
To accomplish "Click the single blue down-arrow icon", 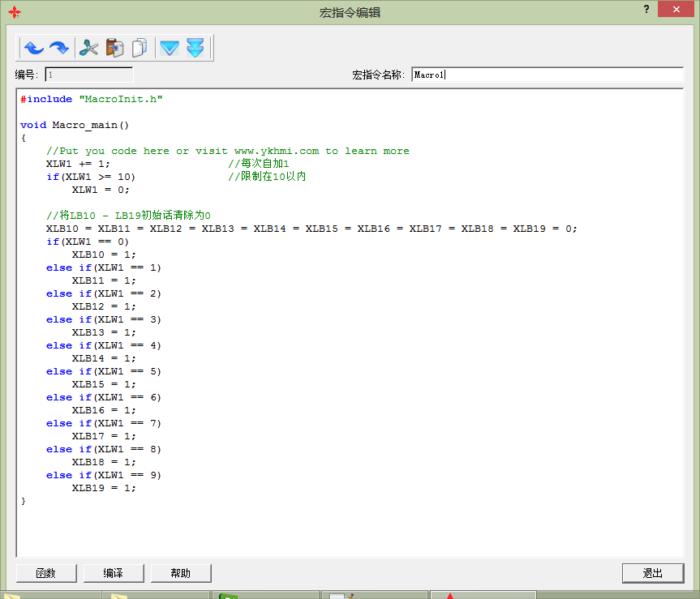I will pyautogui.click(x=169, y=49).
